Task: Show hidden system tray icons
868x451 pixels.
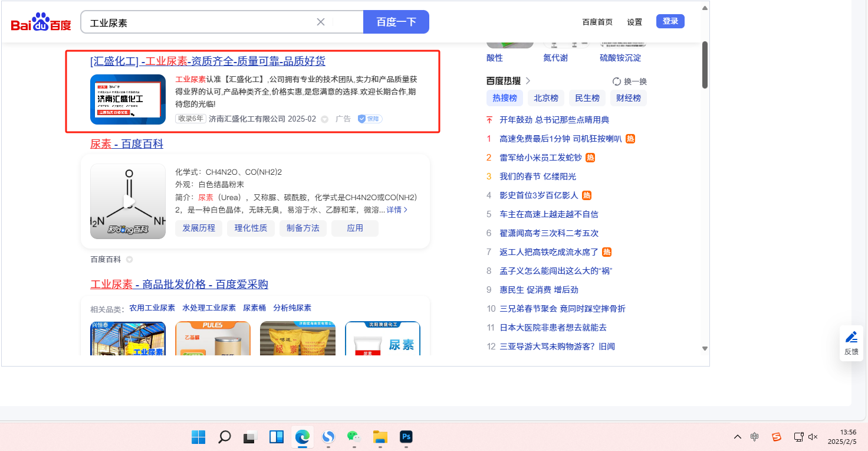Action: (738, 437)
